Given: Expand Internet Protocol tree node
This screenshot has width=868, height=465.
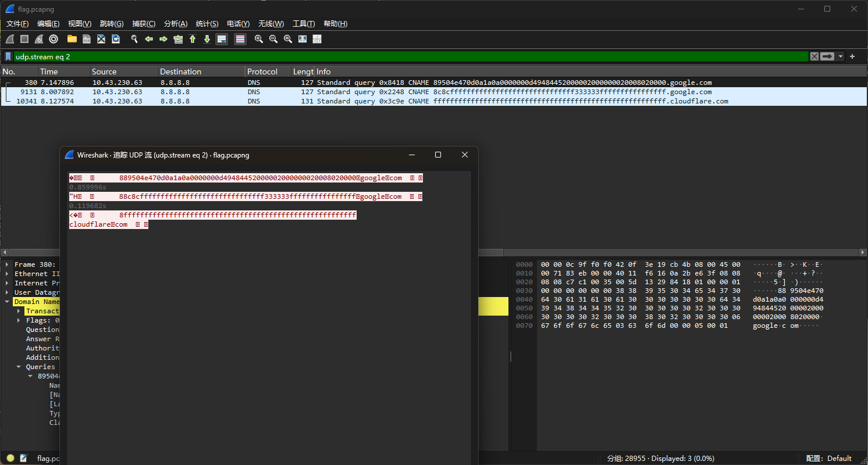Looking at the screenshot, I should [x=8, y=283].
